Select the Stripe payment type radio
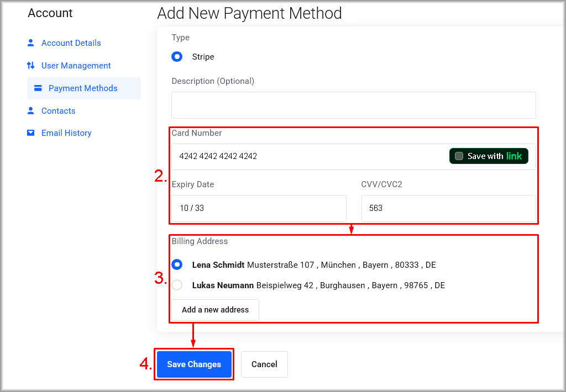Image resolution: width=566 pixels, height=392 pixels. (x=177, y=57)
